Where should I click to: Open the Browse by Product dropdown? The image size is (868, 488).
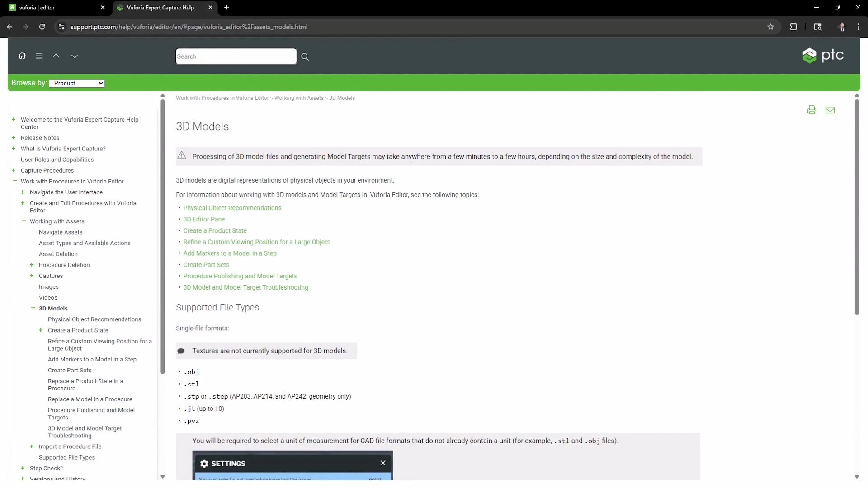77,83
